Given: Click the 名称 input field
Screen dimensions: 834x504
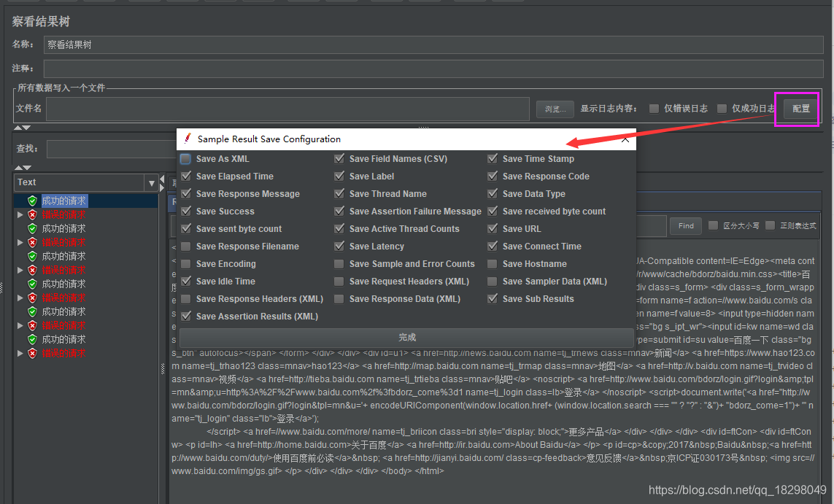Looking at the screenshot, I should (292, 44).
